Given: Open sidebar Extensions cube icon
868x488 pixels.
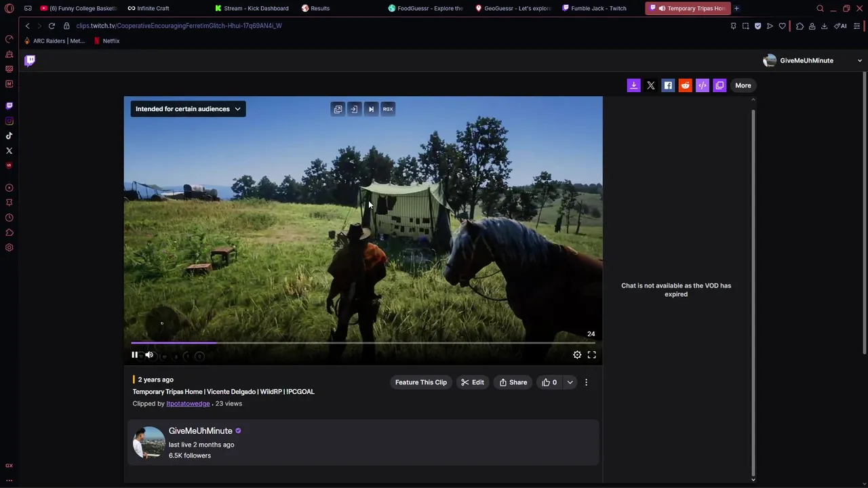Looking at the screenshot, I should pyautogui.click(x=9, y=232).
